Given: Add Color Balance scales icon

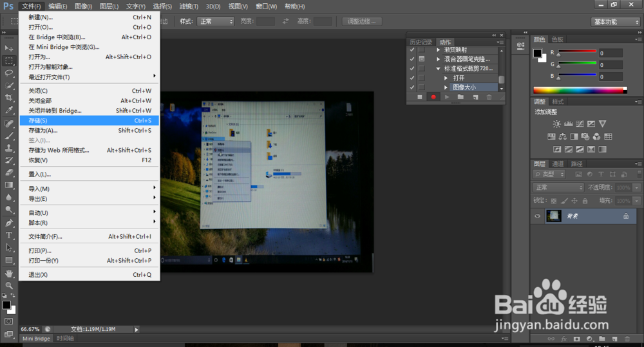Looking at the screenshot, I should pyautogui.click(x=563, y=136).
